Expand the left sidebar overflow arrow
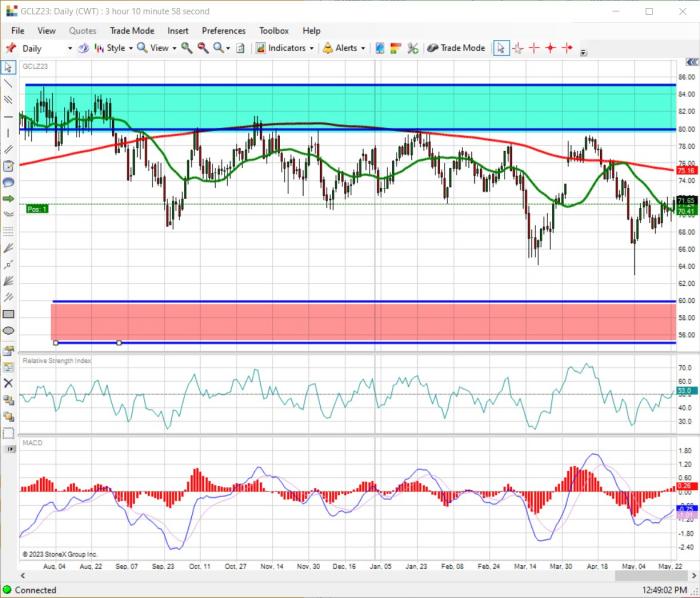Viewport: 700px width, 598px height. pyautogui.click(x=10, y=449)
